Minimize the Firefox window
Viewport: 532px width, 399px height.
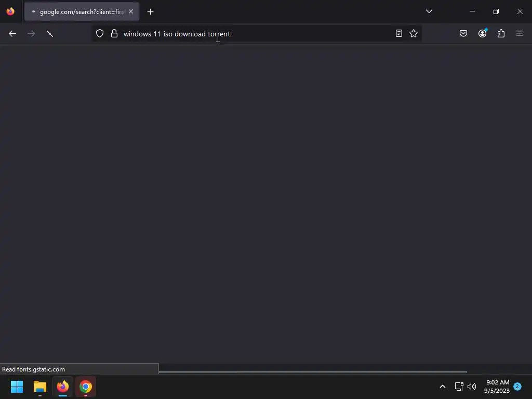(x=472, y=11)
